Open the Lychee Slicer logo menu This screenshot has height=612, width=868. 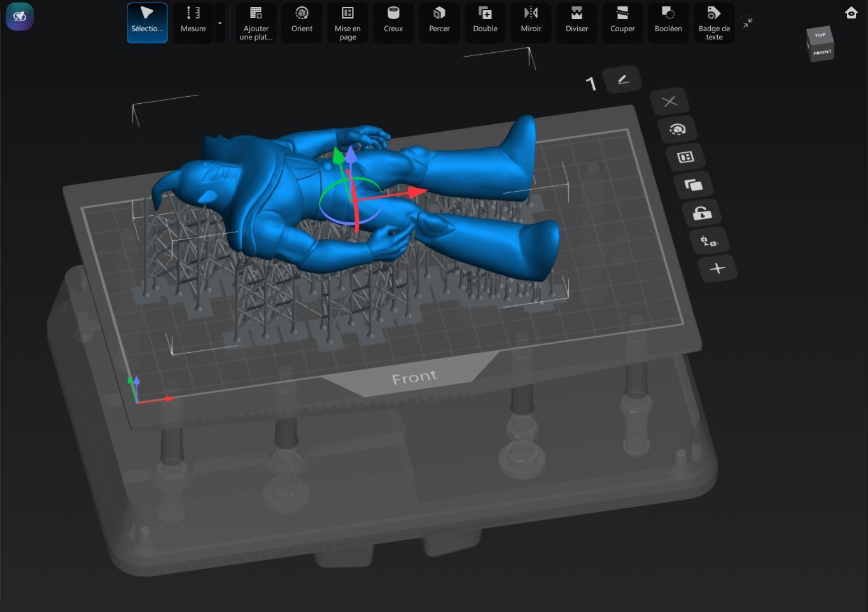tap(20, 17)
